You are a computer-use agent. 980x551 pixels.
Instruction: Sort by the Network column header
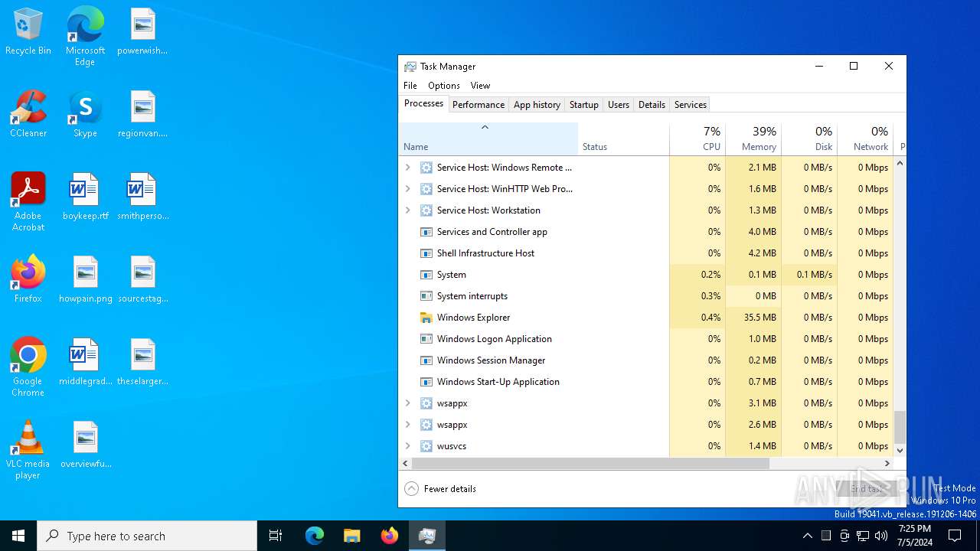[865, 139]
